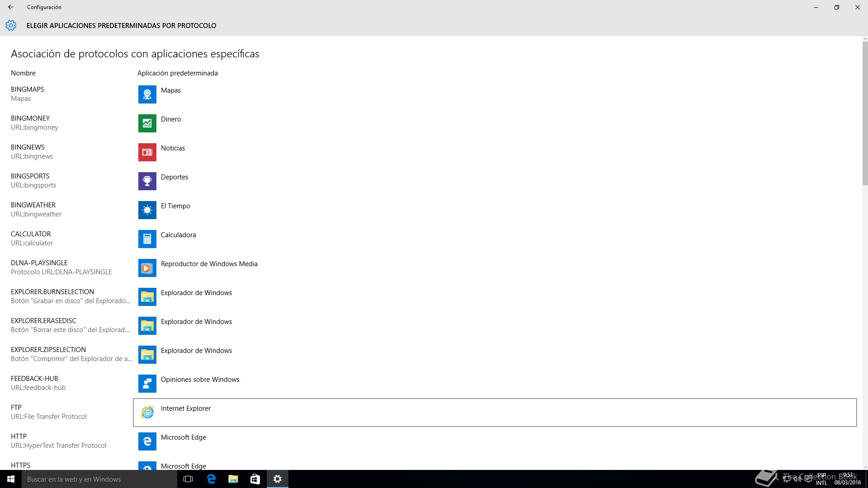Image resolution: width=868 pixels, height=488 pixels.
Task: Open Task View from the taskbar
Action: click(x=188, y=479)
